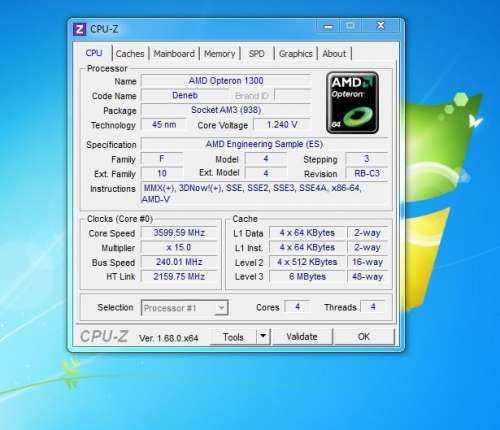Click the 16-way Level 2 associativity value
Image resolution: width=500 pixels, height=430 pixels.
[367, 262]
